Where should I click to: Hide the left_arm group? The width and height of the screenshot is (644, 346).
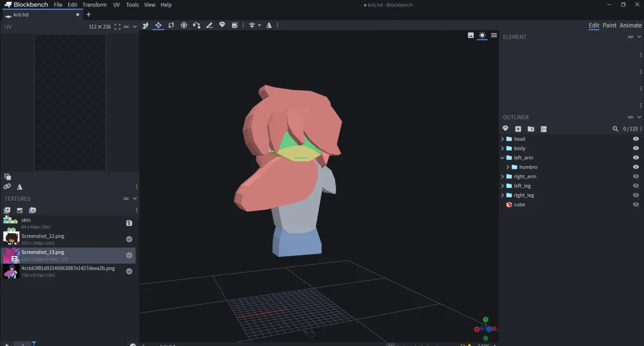click(636, 158)
